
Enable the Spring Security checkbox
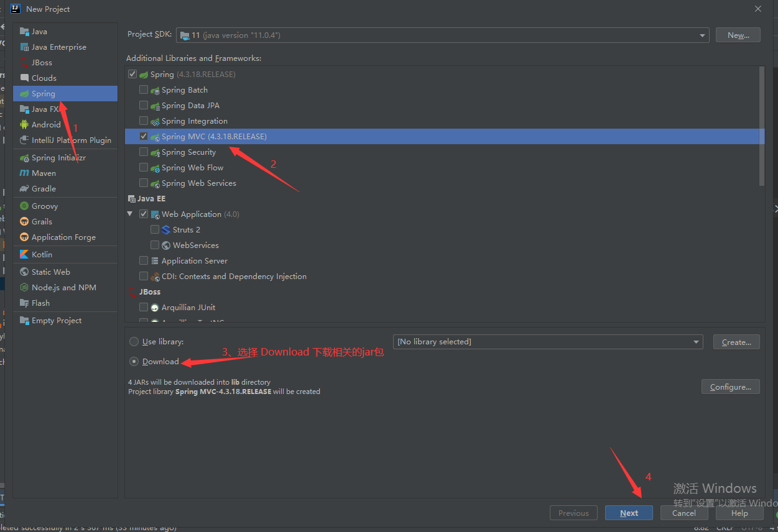pyautogui.click(x=144, y=152)
